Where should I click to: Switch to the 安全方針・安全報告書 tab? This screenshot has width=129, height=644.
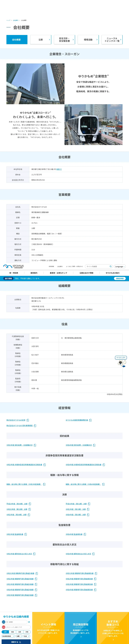tap(64, 40)
